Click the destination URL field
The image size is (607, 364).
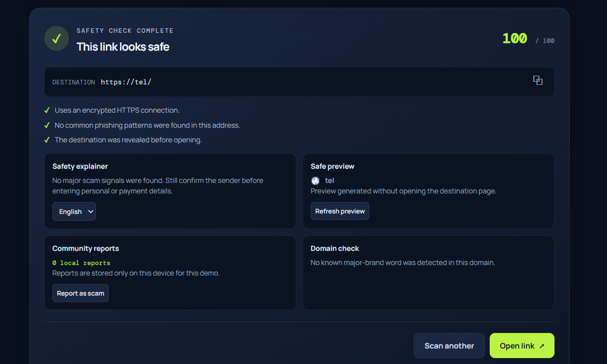(299, 82)
